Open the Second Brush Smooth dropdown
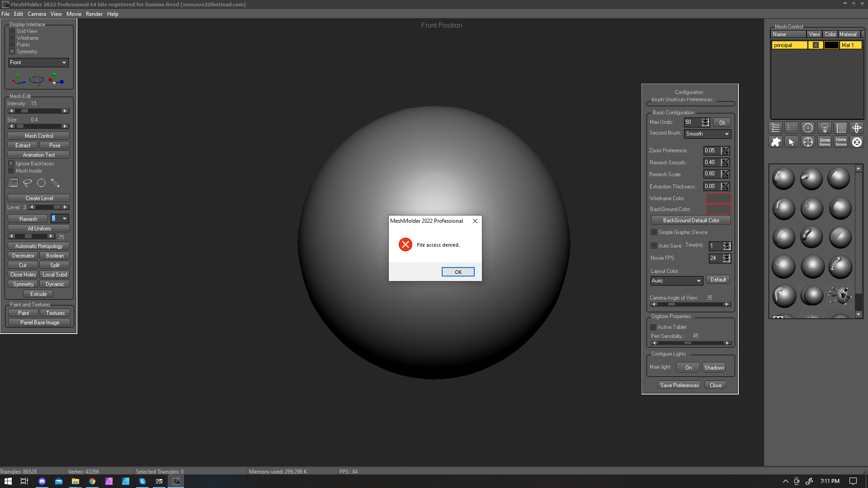This screenshot has height=488, width=868. (x=708, y=134)
